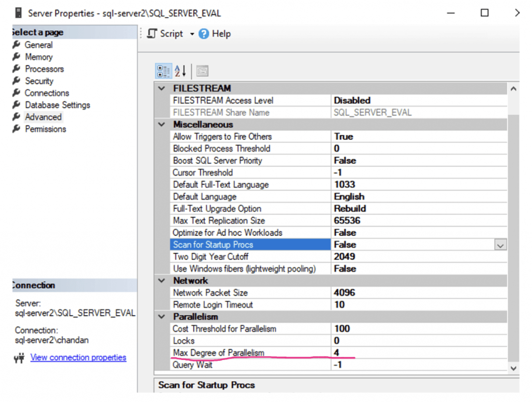Image resolution: width=532 pixels, height=402 pixels.
Task: Click the Help question mark icon
Action: tap(204, 34)
